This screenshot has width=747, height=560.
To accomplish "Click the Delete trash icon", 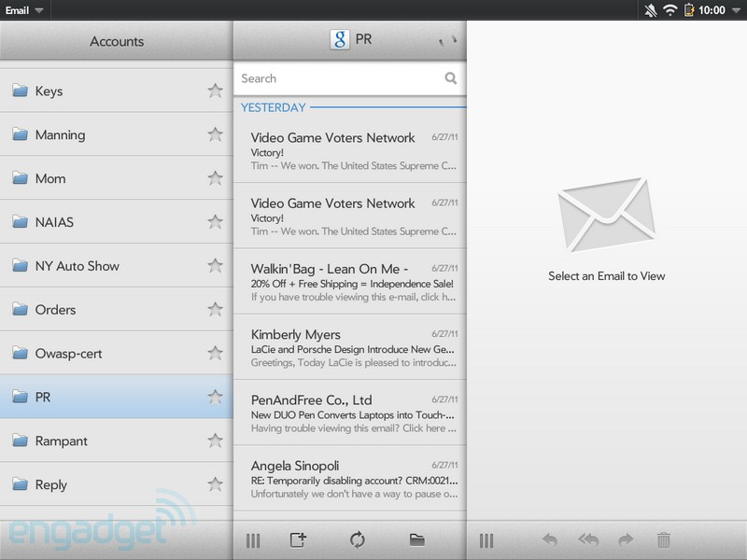I will tap(664, 540).
